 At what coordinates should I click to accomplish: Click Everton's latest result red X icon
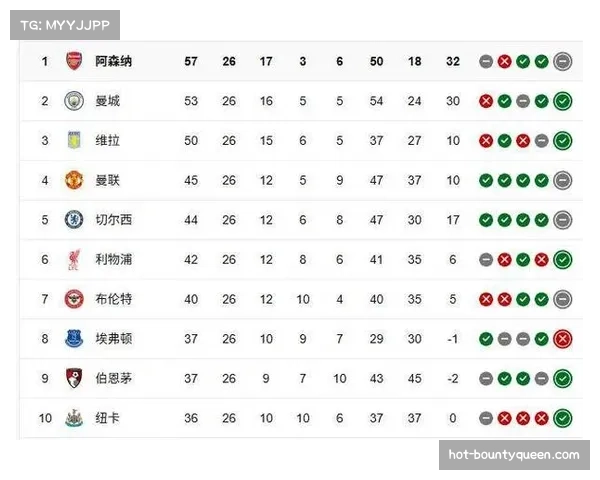[563, 339]
